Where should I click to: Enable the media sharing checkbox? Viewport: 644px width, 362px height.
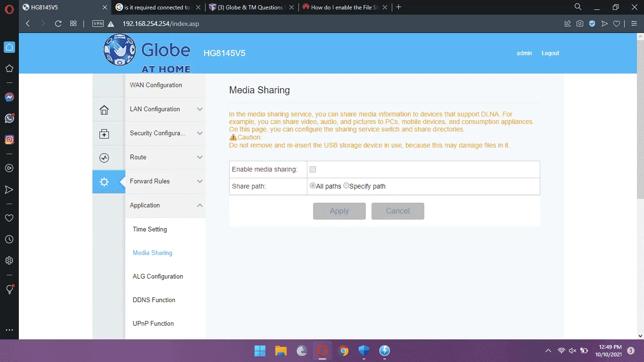[x=313, y=169]
